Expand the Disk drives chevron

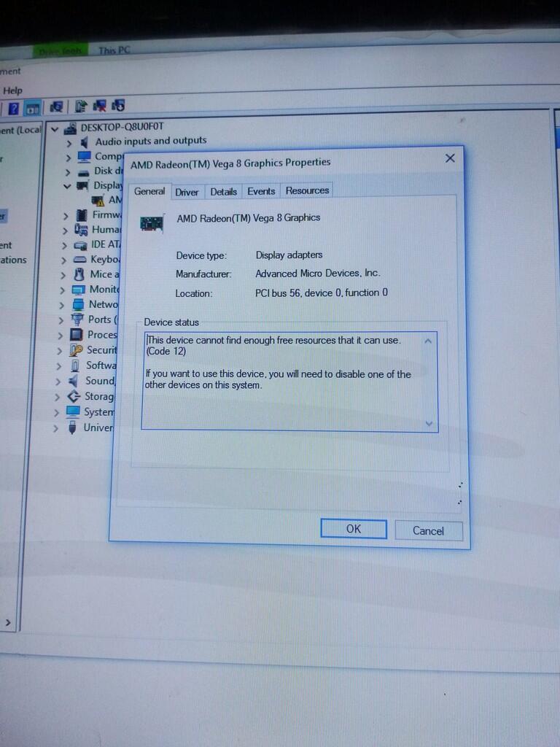pos(68,172)
